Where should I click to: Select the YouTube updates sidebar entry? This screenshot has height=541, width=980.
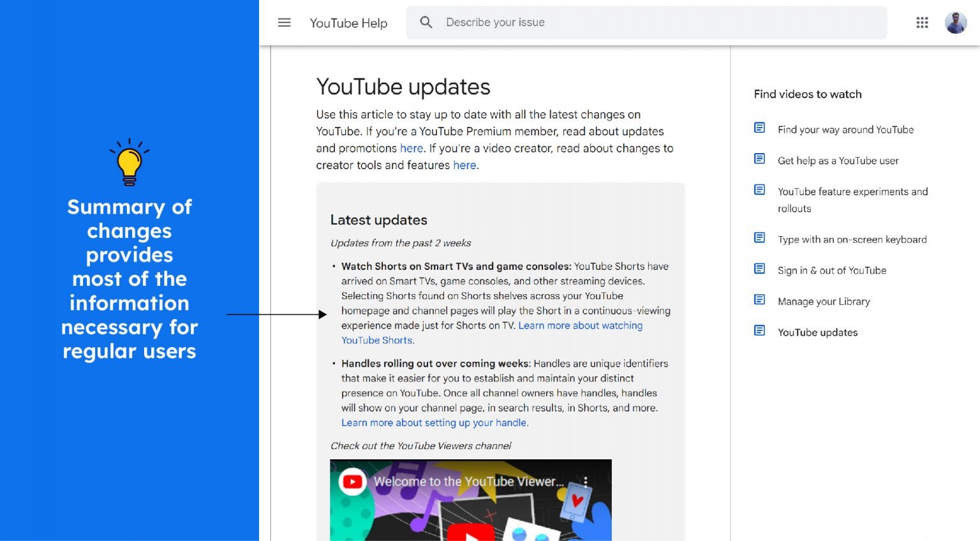817,332
